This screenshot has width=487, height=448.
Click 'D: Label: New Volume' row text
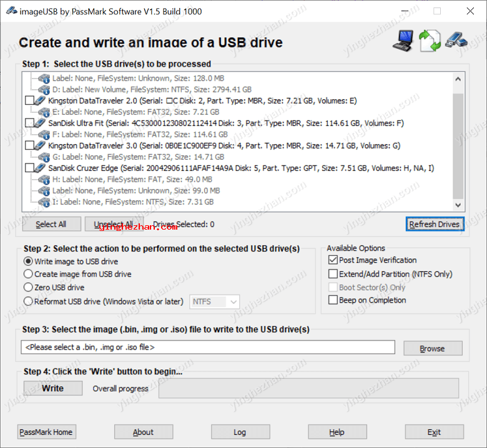tap(152, 89)
